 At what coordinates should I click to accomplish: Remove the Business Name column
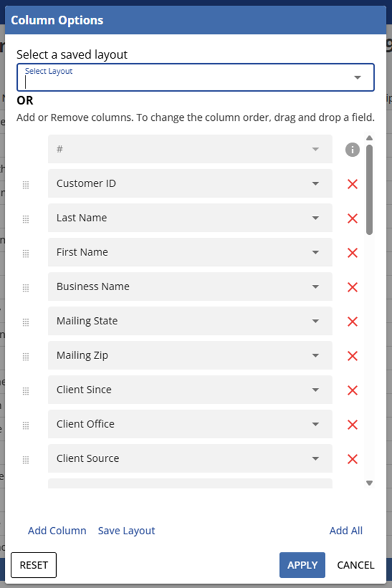click(352, 287)
